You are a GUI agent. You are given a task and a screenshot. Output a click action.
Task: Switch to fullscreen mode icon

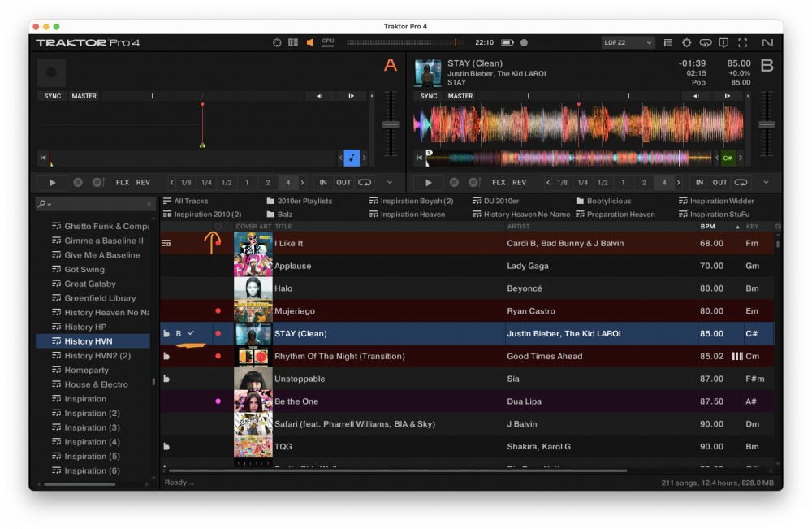point(743,42)
